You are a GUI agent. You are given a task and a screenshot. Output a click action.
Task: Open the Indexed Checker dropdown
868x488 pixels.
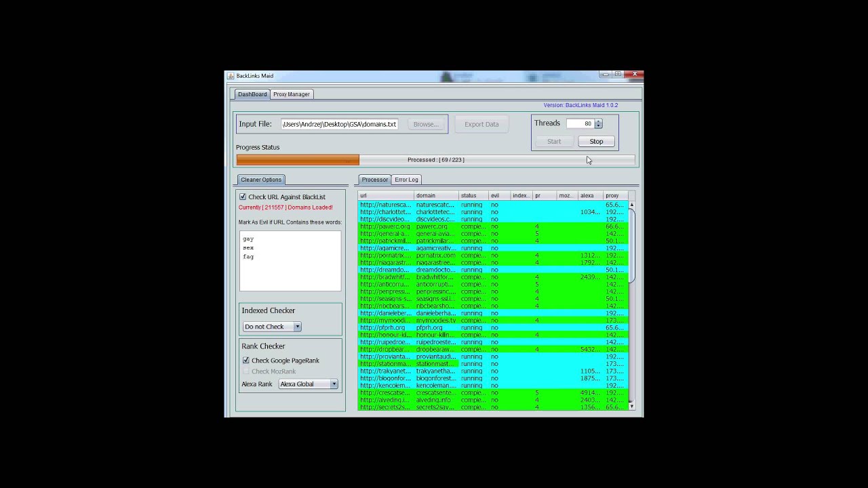tap(272, 327)
